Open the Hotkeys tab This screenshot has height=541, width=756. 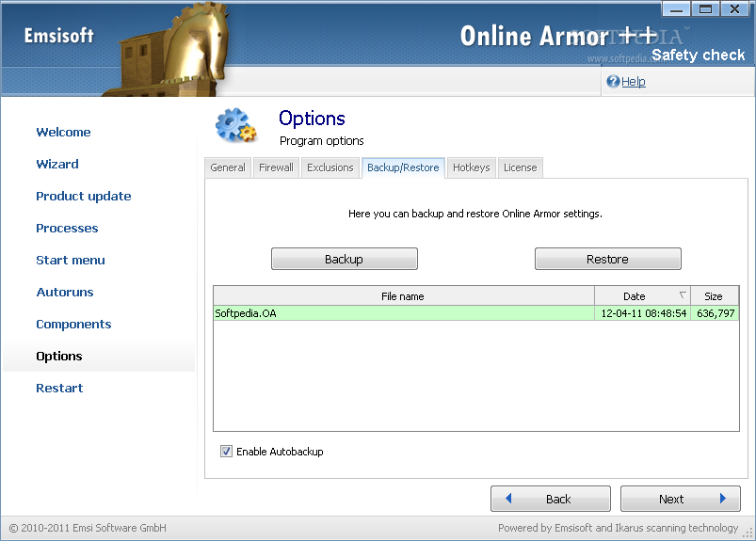tap(471, 167)
